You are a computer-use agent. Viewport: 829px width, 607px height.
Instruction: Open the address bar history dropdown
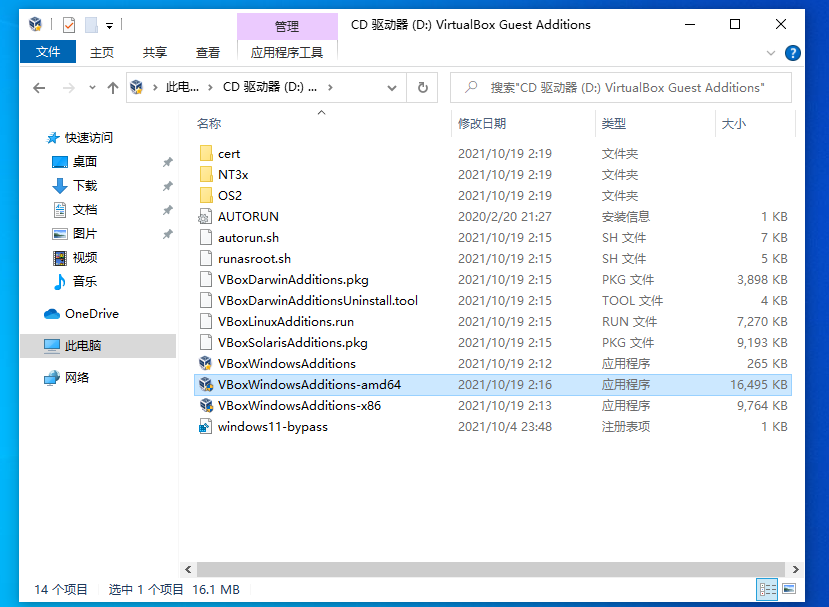tap(392, 88)
